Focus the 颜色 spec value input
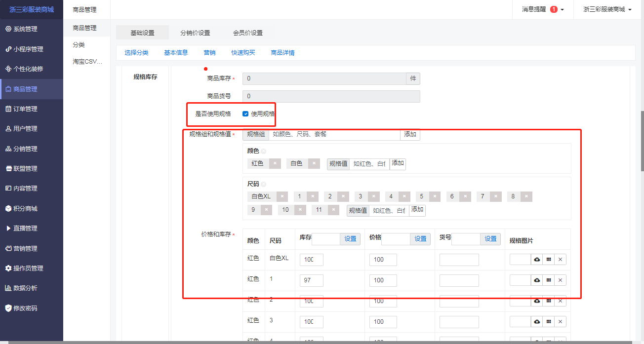 (369, 164)
